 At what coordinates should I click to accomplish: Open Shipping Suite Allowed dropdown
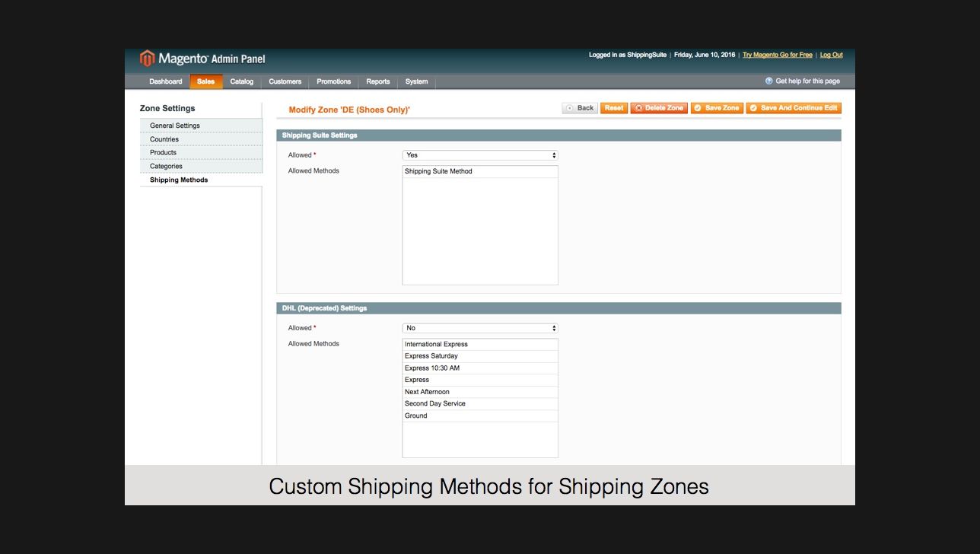(480, 155)
